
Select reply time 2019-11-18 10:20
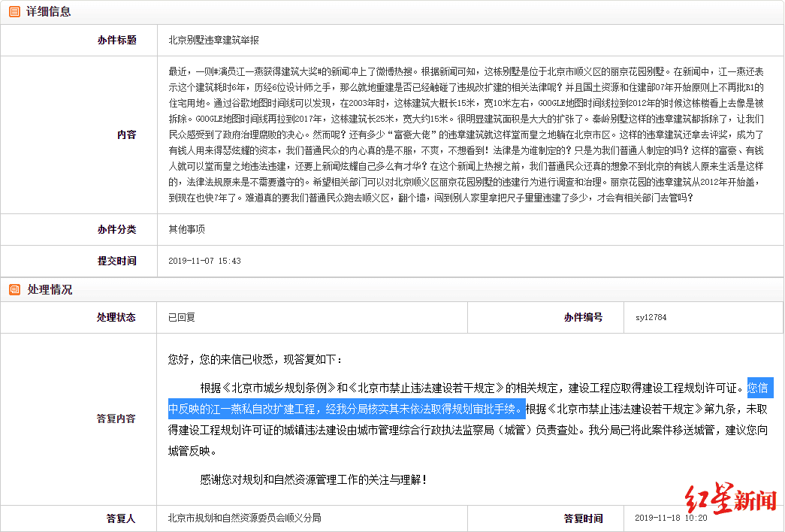[671, 518]
